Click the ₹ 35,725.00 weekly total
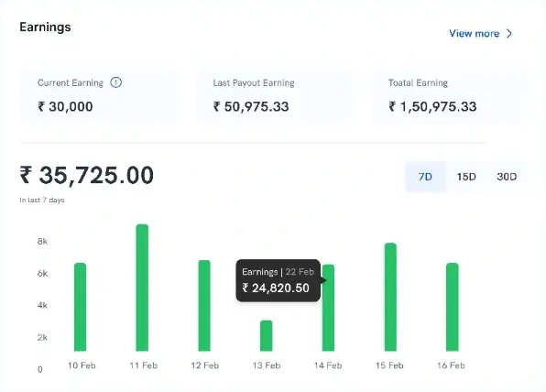 coord(87,175)
